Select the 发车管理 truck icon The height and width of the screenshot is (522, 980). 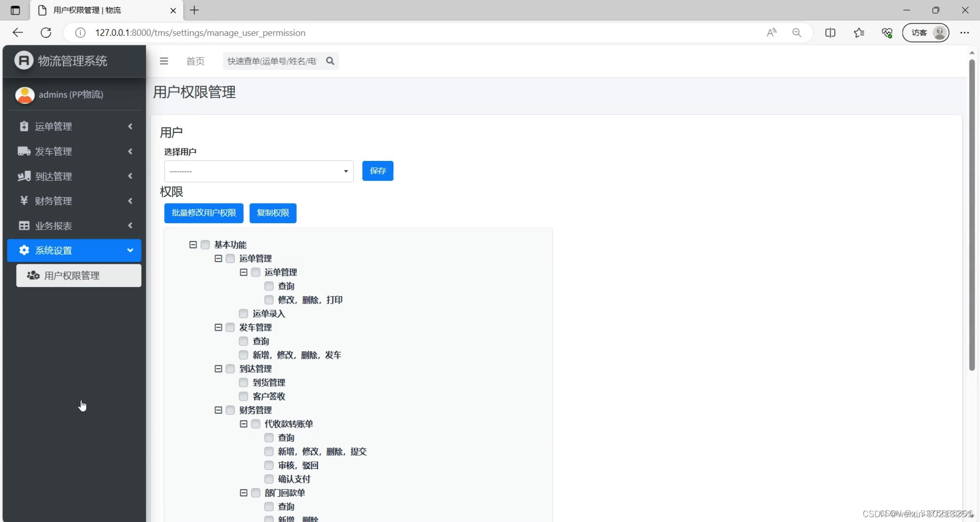click(23, 151)
